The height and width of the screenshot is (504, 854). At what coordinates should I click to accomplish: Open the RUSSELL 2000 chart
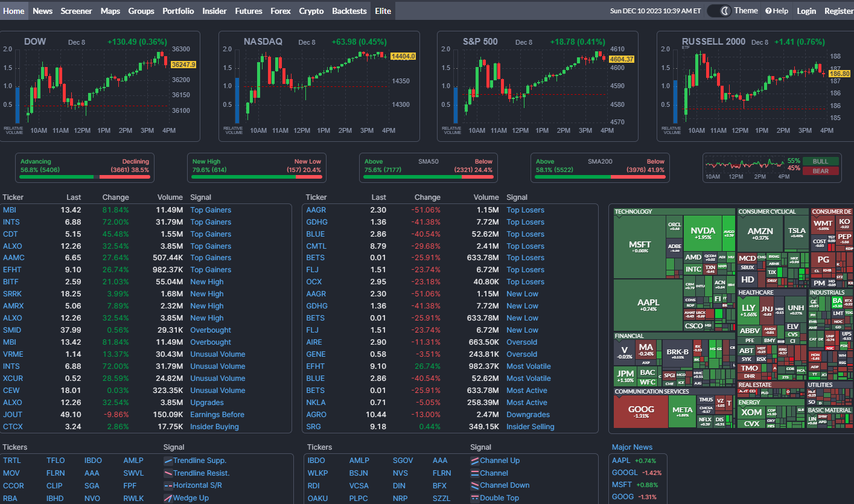[756, 86]
